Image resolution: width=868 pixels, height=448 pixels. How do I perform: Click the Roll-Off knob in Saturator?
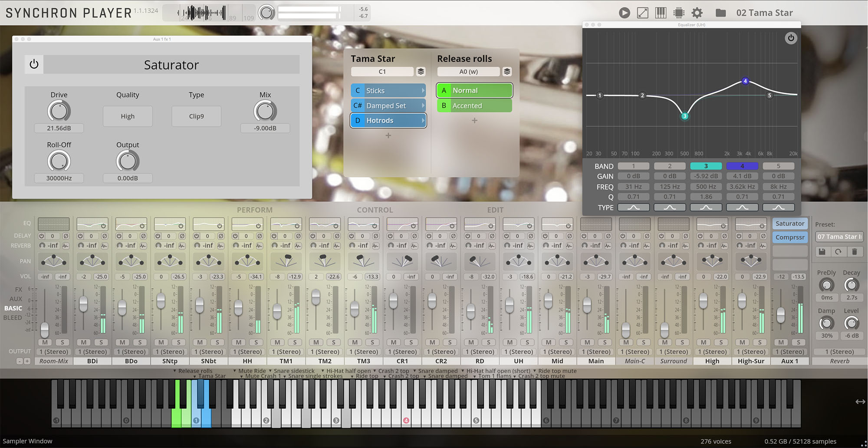click(x=59, y=161)
